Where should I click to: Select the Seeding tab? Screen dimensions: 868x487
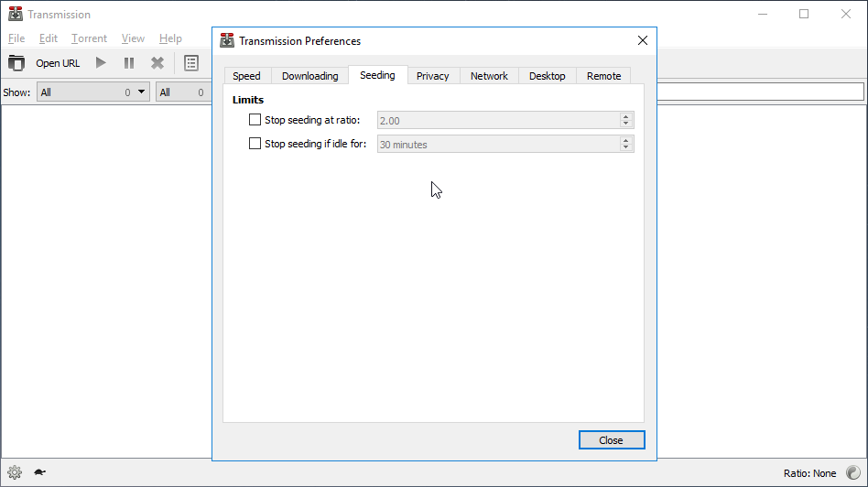click(377, 75)
